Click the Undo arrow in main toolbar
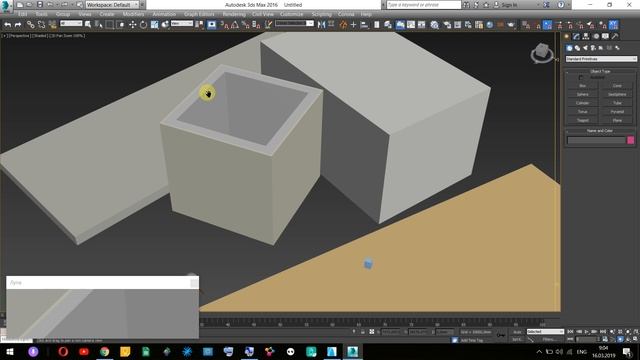The height and width of the screenshot is (360, 640). point(7,25)
